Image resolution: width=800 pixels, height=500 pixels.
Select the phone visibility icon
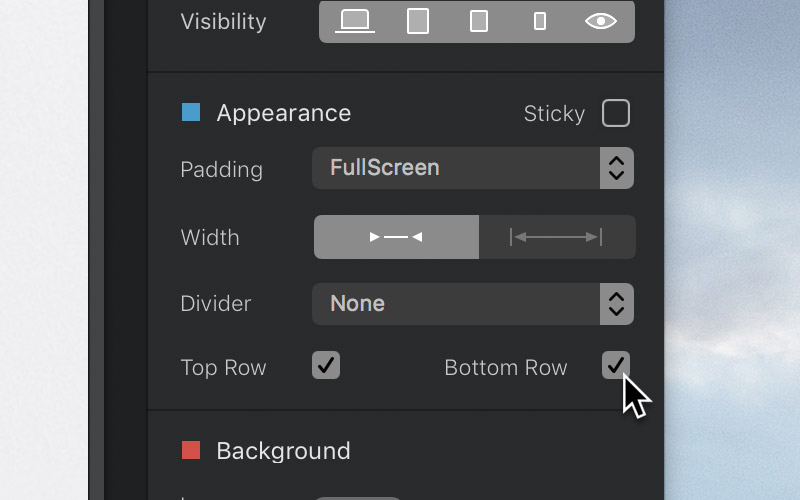(x=540, y=21)
